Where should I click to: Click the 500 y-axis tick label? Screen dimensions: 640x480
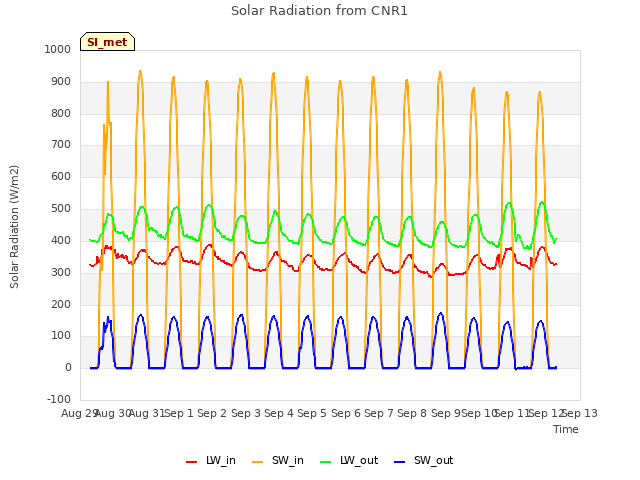pyautogui.click(x=61, y=208)
